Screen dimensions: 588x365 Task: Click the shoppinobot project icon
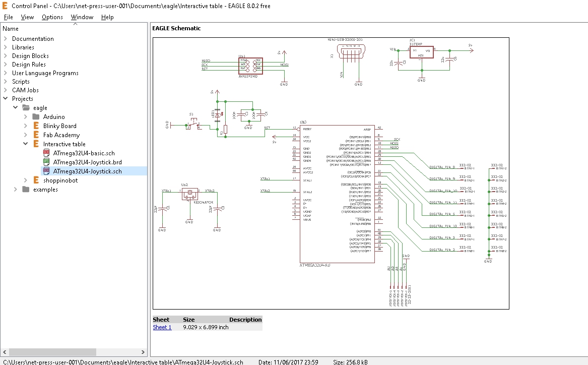pyautogui.click(x=36, y=180)
